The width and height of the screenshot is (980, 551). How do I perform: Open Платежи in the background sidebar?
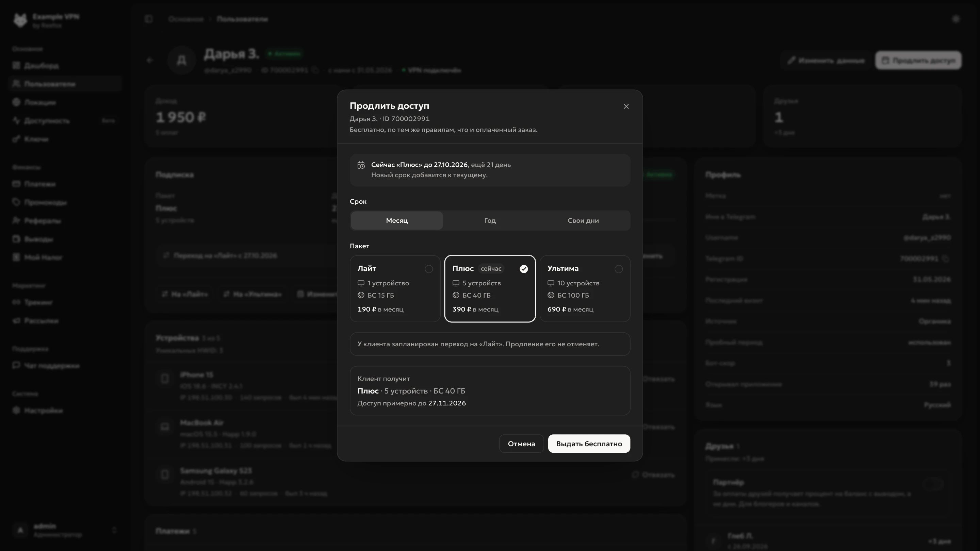coord(65,184)
